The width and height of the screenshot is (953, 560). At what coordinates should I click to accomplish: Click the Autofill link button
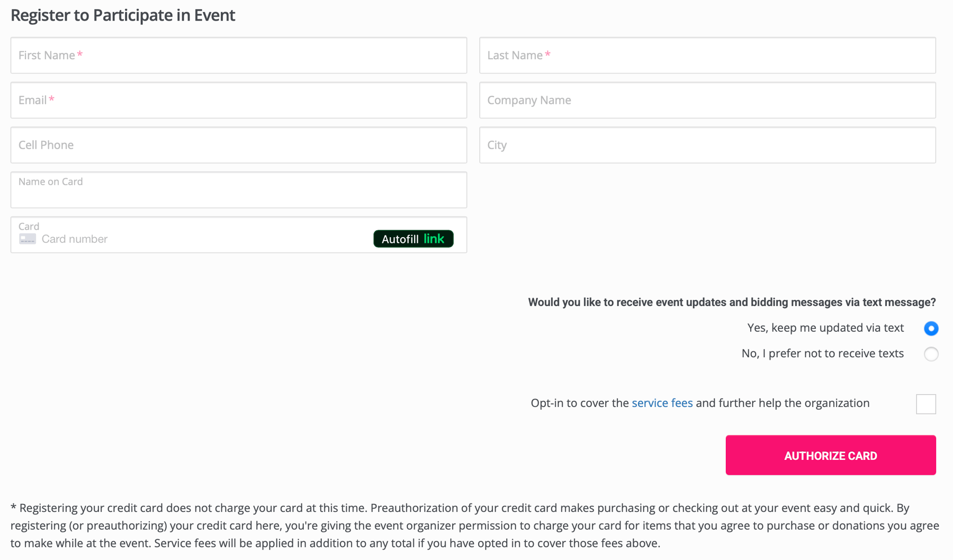click(x=413, y=239)
